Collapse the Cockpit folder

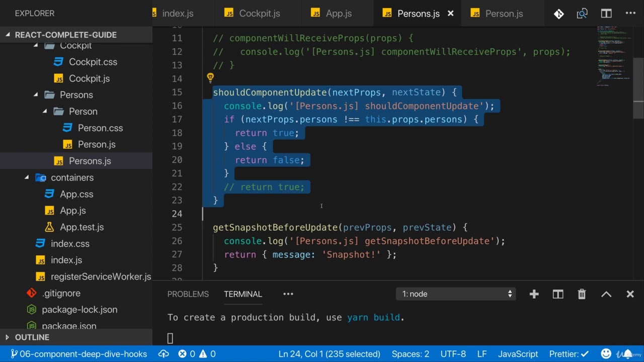tap(36, 45)
